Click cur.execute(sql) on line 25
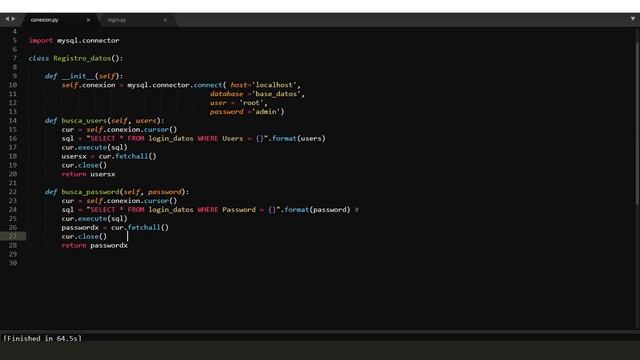 point(94,219)
